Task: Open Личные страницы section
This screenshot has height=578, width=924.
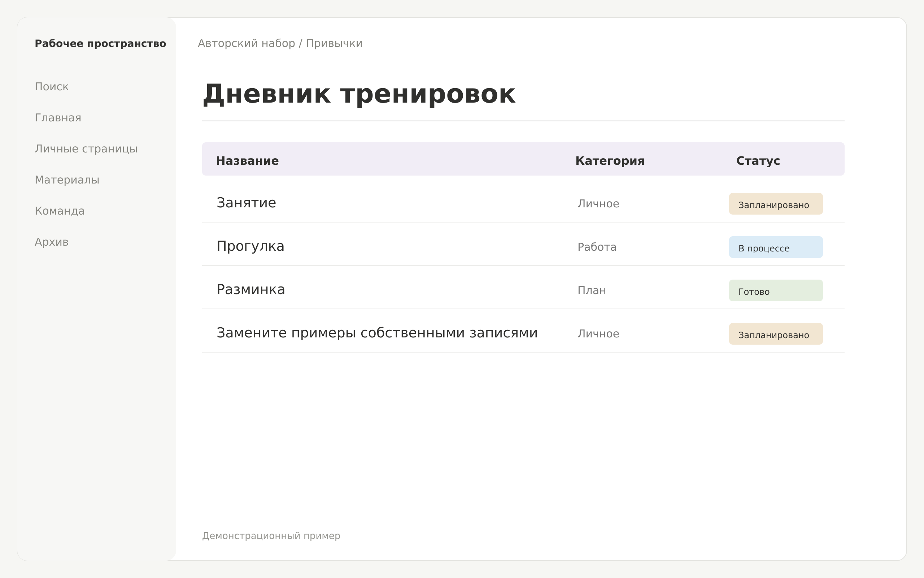Action: (86, 149)
